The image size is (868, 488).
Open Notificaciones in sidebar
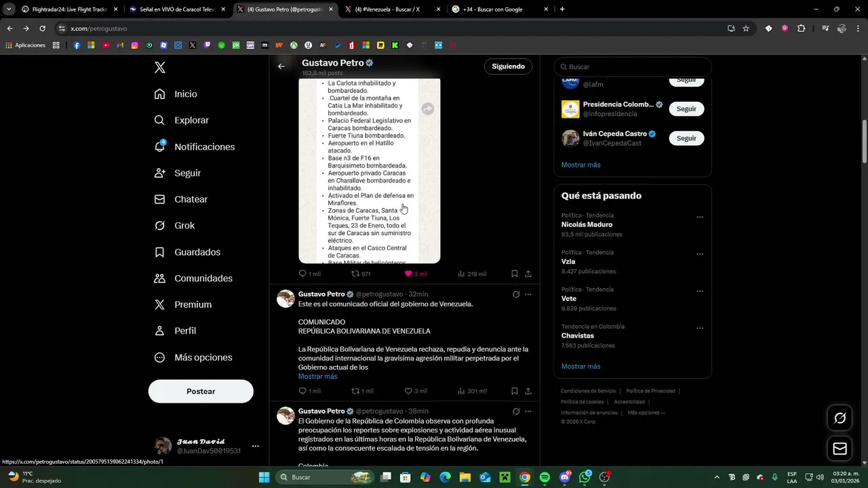tap(195, 146)
